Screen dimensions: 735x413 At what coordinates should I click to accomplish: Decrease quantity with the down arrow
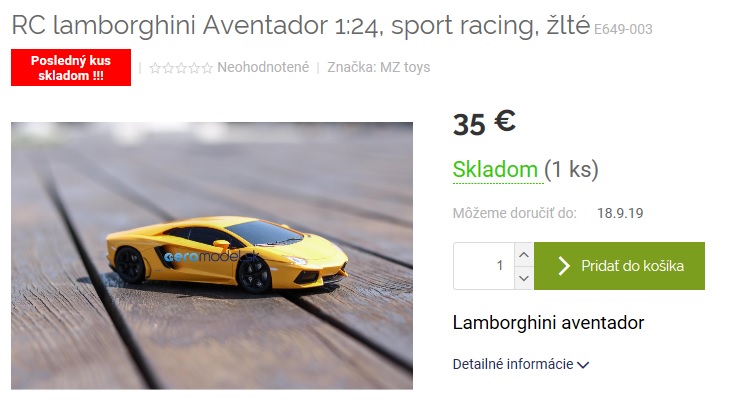coord(524,278)
